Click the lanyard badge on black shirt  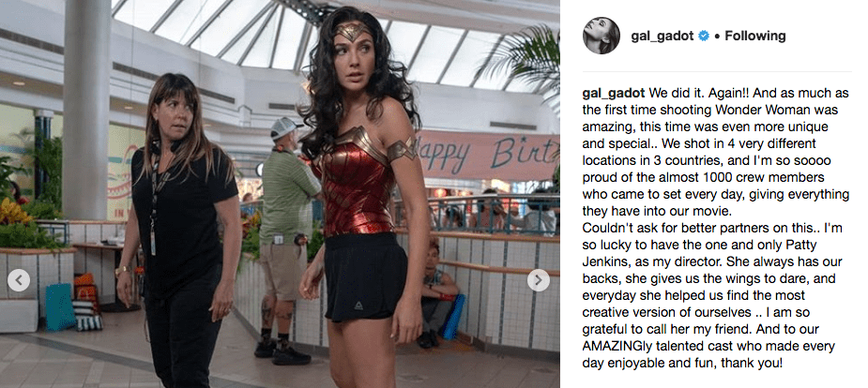tap(153, 242)
